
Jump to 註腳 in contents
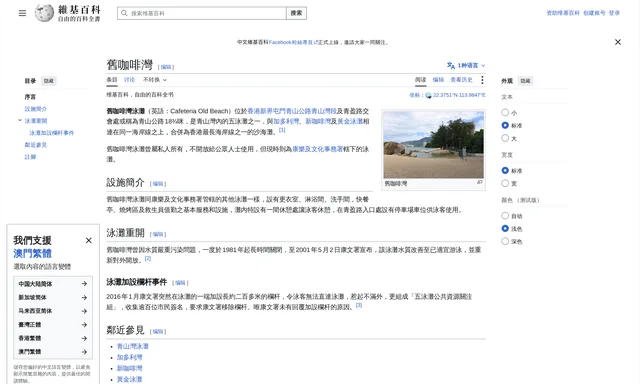point(30,157)
